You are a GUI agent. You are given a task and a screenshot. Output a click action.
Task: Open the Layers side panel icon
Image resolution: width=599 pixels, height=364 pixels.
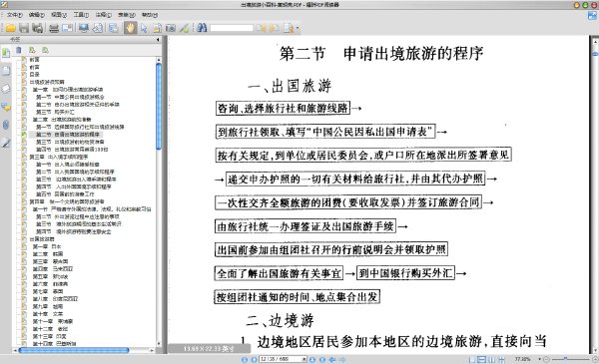point(6,89)
